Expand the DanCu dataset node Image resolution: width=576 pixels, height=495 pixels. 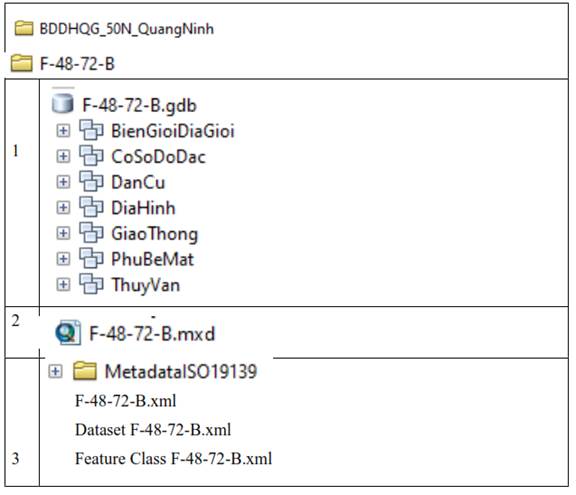[63, 182]
